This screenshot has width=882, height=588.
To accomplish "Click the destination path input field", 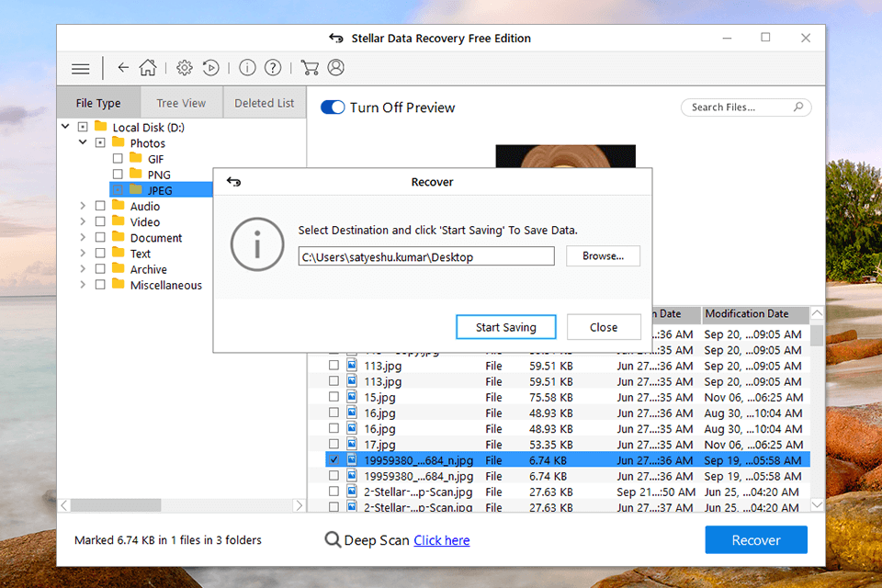I will point(426,257).
